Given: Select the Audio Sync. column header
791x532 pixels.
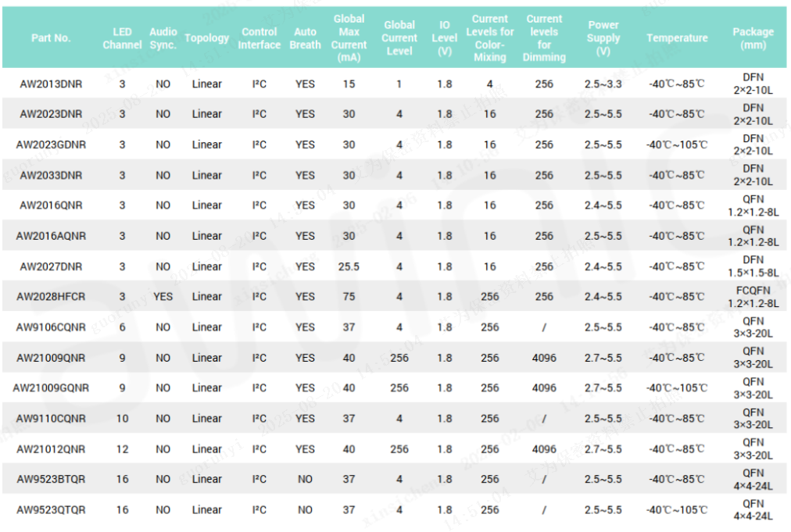Looking at the screenshot, I should (163, 37).
